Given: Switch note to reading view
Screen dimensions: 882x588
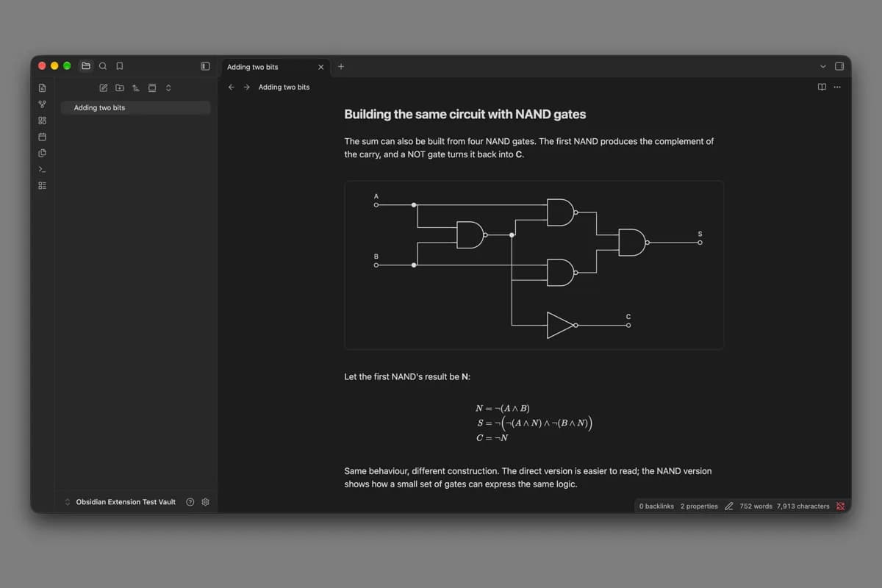Looking at the screenshot, I should [x=822, y=87].
